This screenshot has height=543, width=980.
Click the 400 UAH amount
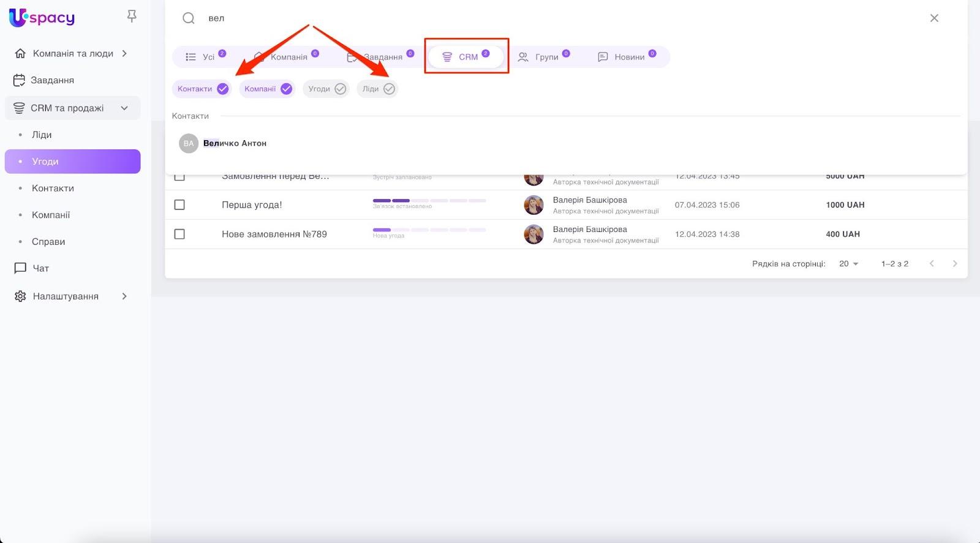(x=843, y=234)
